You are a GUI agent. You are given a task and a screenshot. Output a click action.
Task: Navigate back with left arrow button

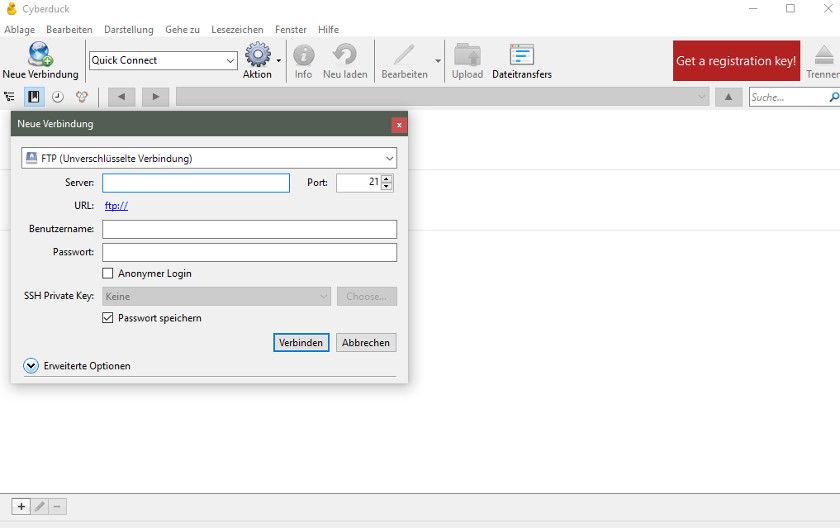pos(122,97)
